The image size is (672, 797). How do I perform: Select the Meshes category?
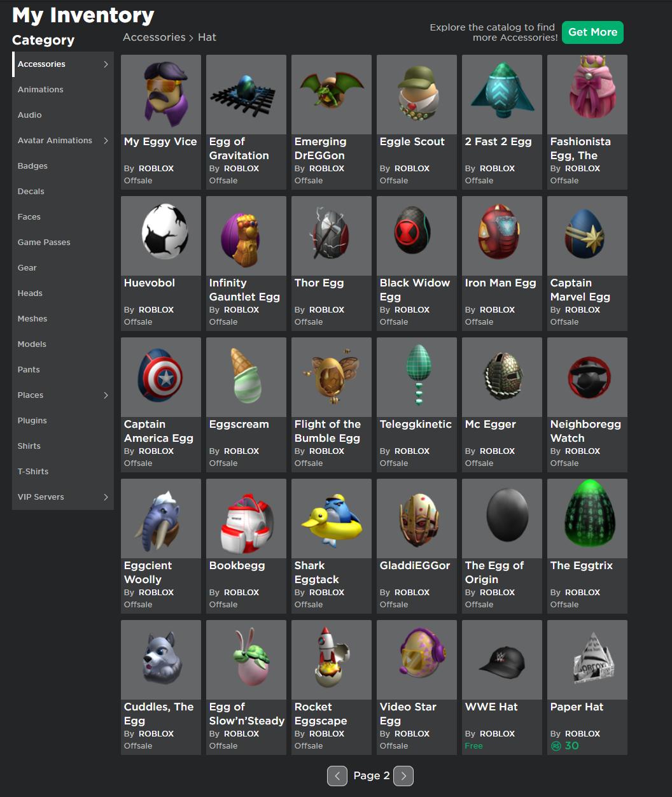63,319
